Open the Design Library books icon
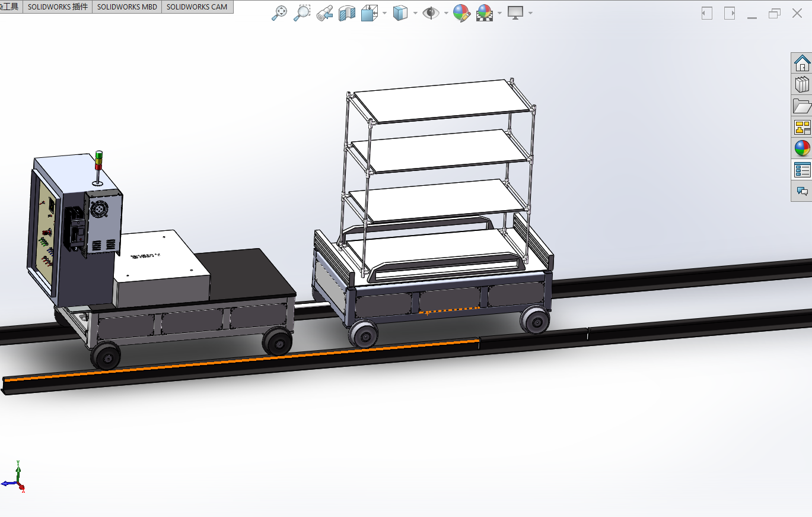Image resolution: width=812 pixels, height=517 pixels. tap(802, 84)
